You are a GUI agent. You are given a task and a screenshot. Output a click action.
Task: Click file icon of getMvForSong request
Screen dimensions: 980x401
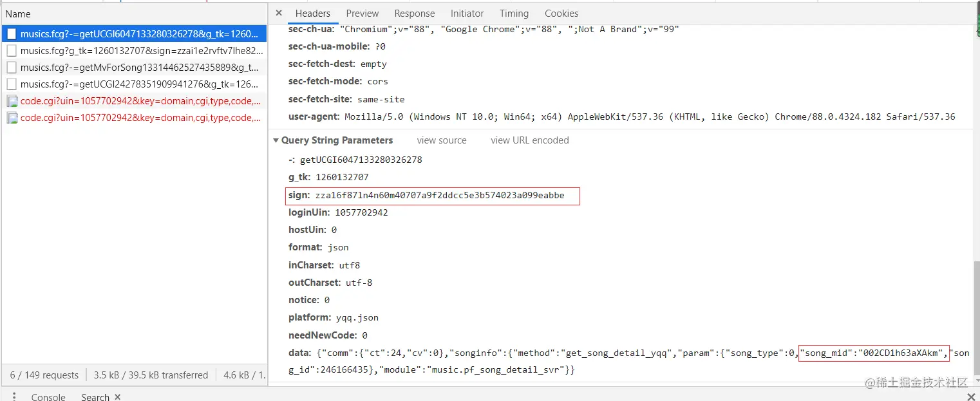(12, 67)
